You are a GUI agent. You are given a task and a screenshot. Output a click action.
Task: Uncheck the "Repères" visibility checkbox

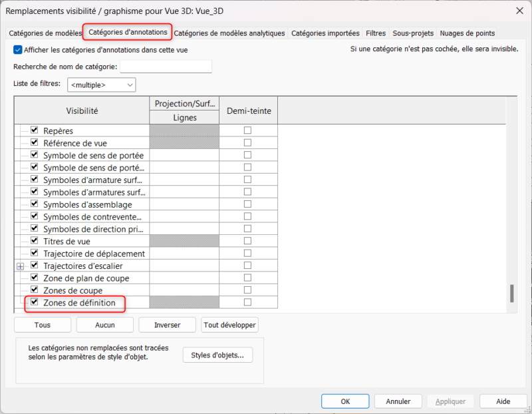[33, 130]
